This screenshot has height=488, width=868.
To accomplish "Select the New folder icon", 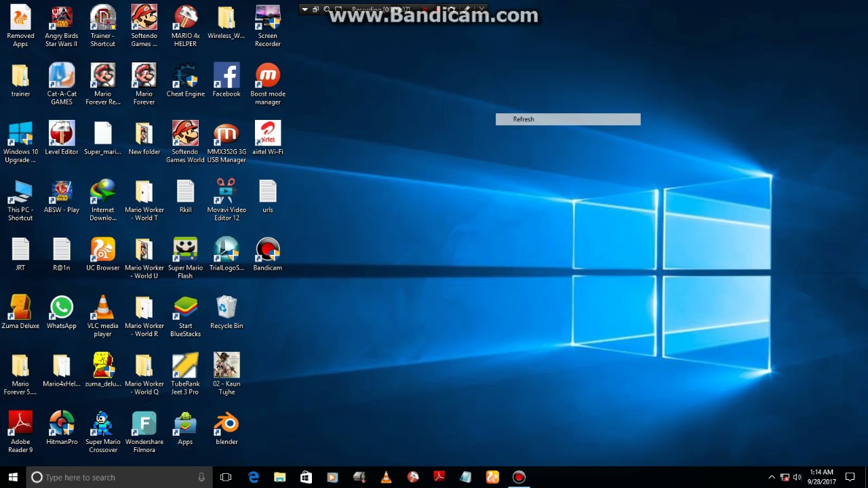I will pos(144,140).
